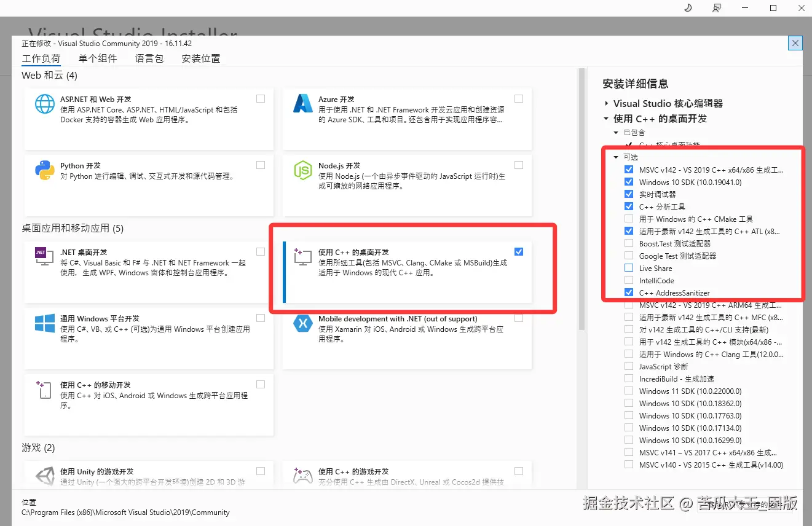
Task: Click the Xamarin mobile development icon
Action: [x=303, y=323]
